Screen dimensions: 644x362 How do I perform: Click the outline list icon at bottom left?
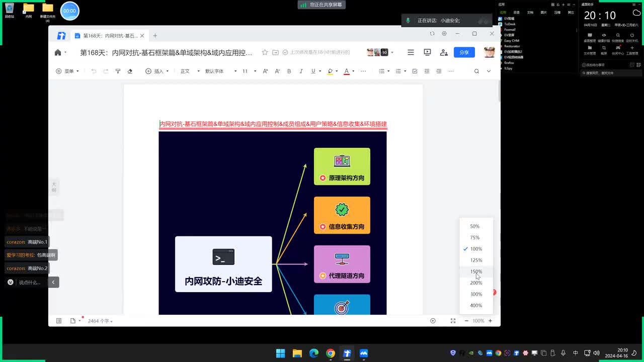[x=59, y=321]
